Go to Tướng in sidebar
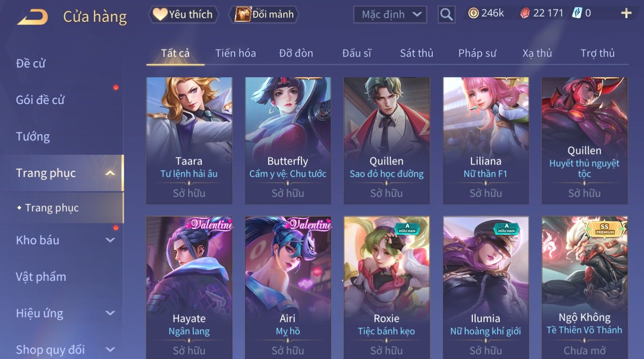644x359 pixels. tap(33, 136)
